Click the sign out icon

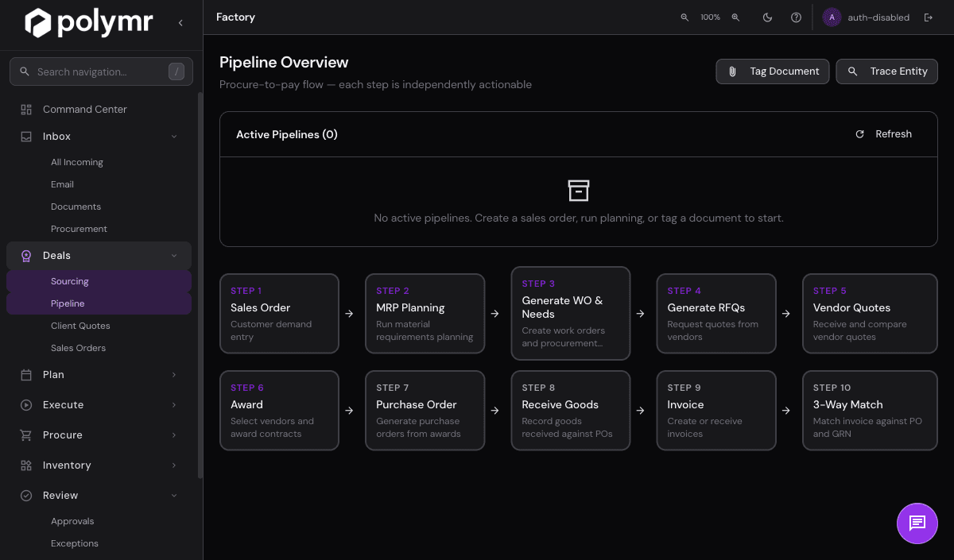pos(928,17)
